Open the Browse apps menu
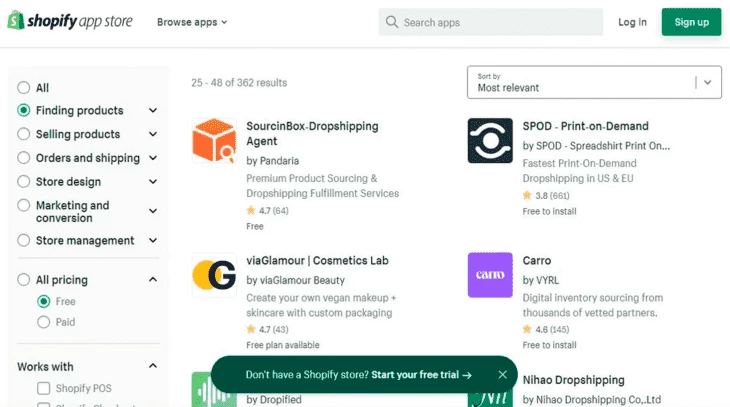Screen dimensions: 730x407 [x=192, y=22]
